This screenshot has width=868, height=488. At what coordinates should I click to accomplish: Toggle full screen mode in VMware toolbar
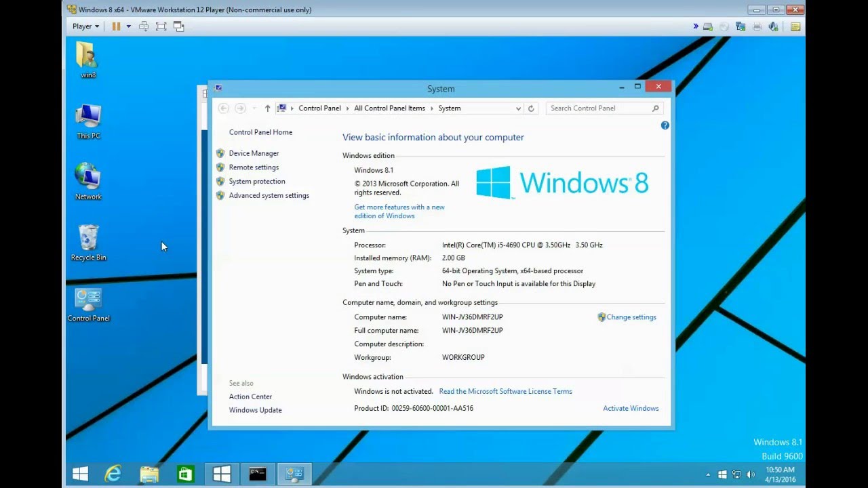(x=161, y=26)
